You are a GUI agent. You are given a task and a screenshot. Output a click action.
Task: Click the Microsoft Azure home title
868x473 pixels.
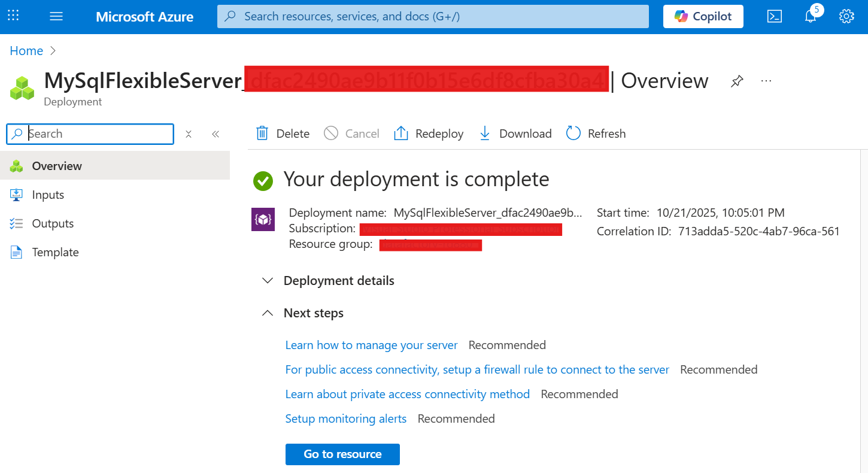pyautogui.click(x=144, y=17)
